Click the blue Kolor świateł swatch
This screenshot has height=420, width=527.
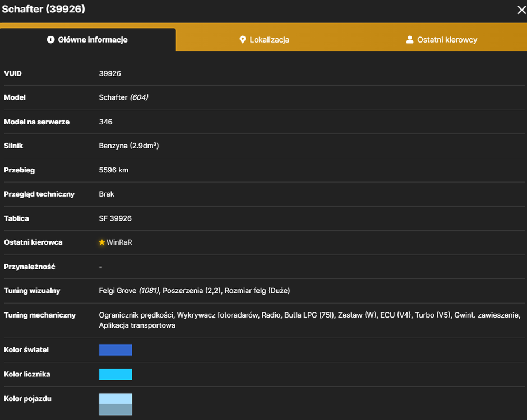[x=115, y=350]
